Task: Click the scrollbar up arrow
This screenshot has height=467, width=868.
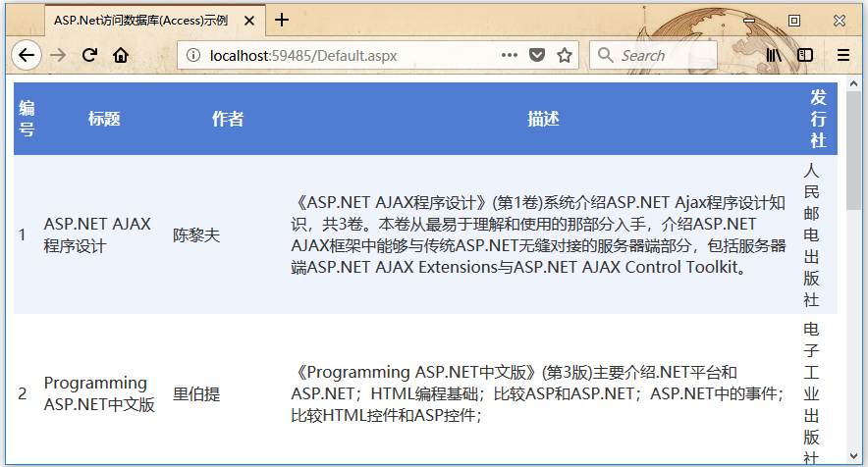Action: click(852, 82)
